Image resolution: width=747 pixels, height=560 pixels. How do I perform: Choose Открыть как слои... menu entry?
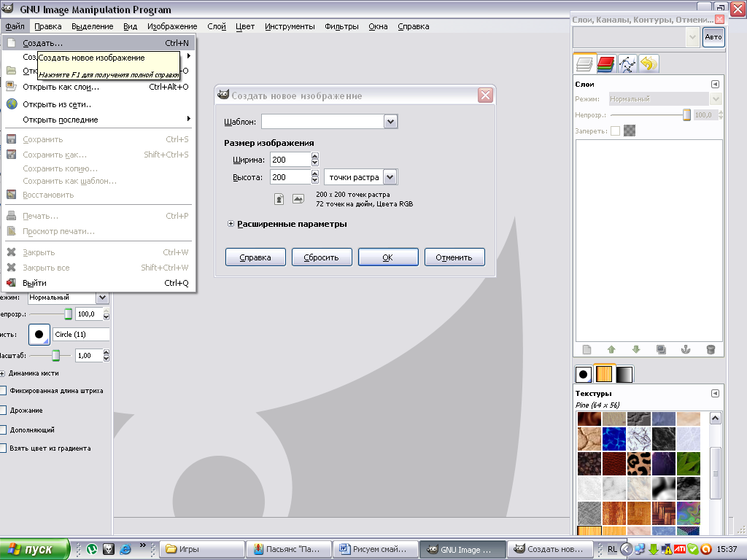(x=99, y=87)
